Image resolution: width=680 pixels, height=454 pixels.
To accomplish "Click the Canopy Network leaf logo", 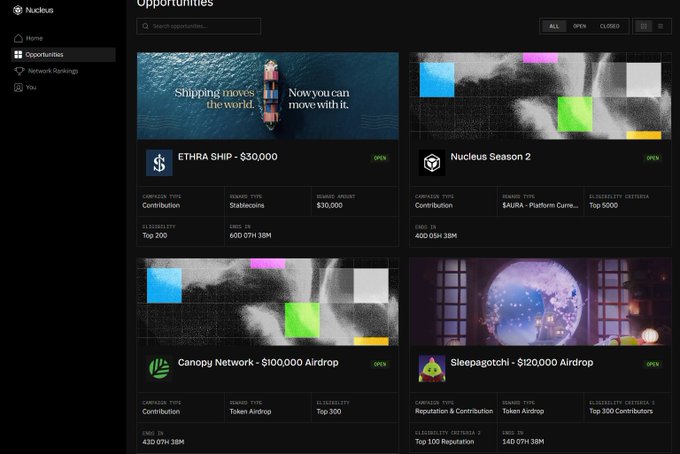I will (159, 369).
